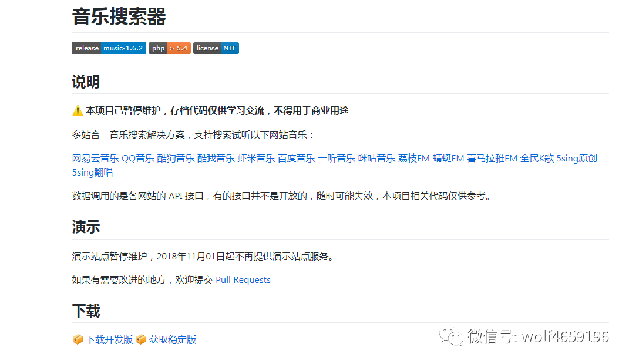Open the 虾米音乐 link

click(256, 159)
